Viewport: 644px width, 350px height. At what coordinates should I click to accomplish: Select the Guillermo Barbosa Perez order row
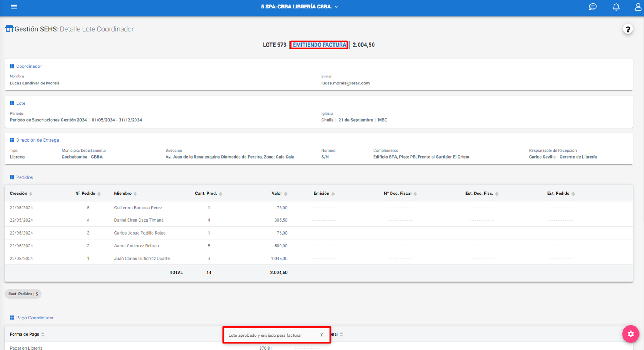(318, 208)
